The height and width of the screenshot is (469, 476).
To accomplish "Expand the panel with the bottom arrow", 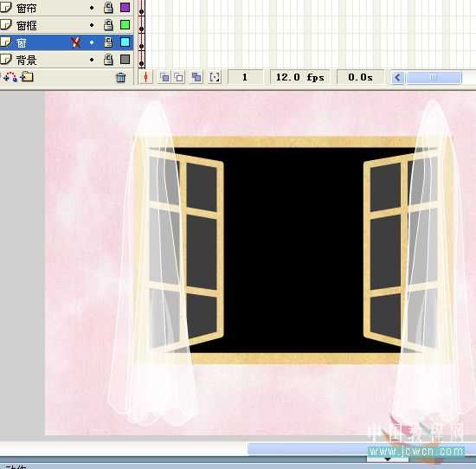I will point(388,459).
